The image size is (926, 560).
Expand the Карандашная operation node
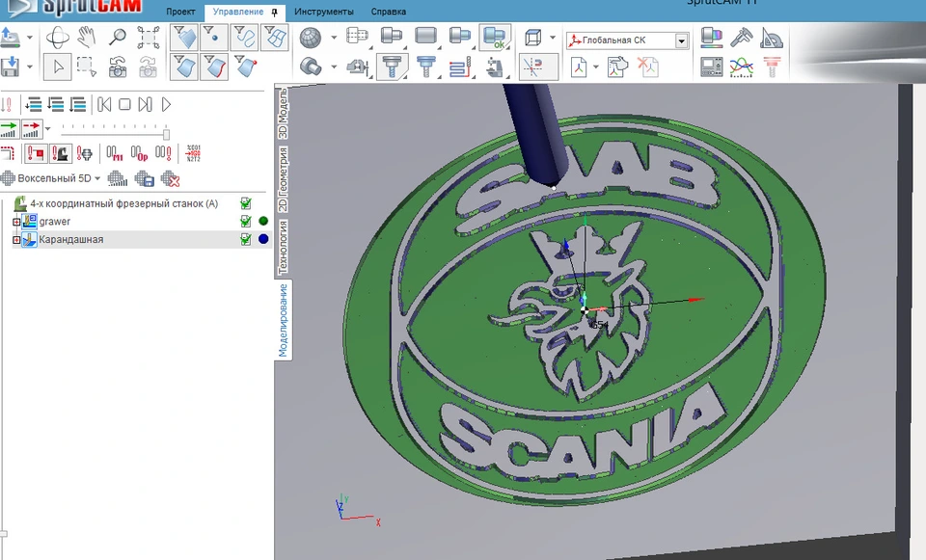coord(16,240)
